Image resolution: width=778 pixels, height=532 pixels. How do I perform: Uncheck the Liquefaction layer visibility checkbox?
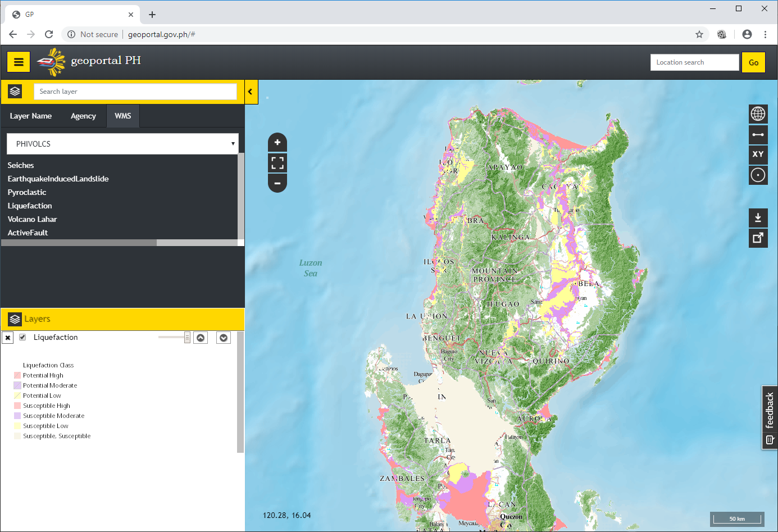[x=22, y=337]
